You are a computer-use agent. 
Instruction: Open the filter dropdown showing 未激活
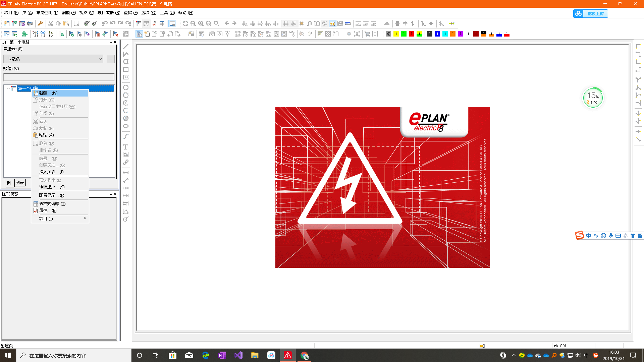point(53,59)
